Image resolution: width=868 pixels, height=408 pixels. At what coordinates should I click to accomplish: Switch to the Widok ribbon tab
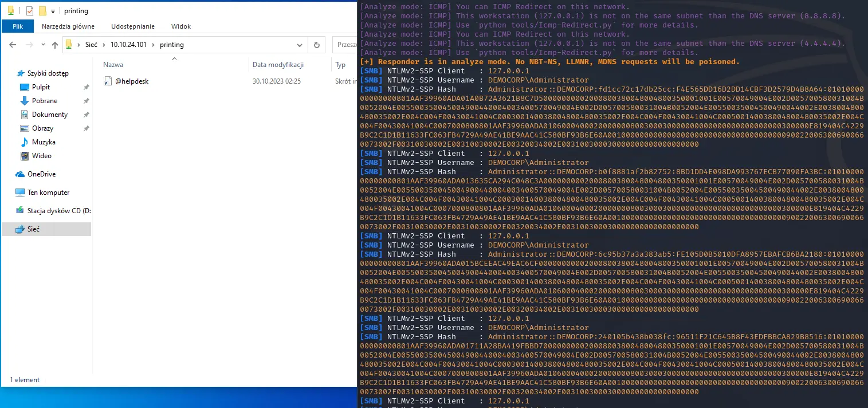pos(180,26)
